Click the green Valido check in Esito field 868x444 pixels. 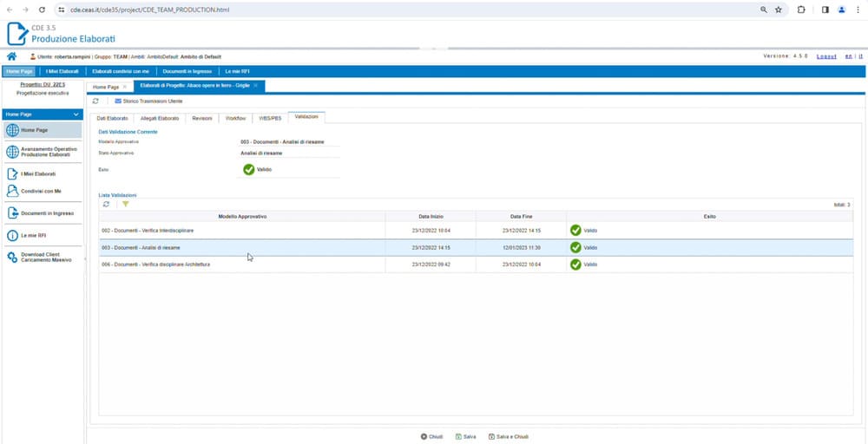click(248, 170)
